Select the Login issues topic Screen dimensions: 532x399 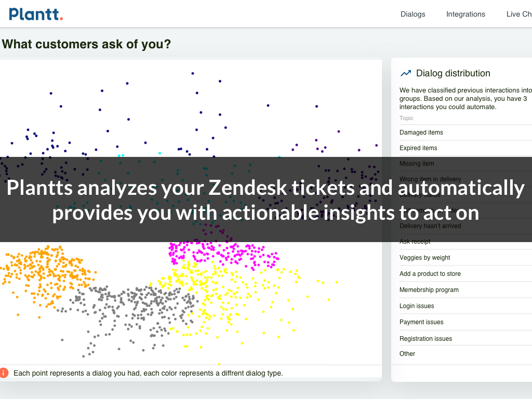tap(417, 306)
